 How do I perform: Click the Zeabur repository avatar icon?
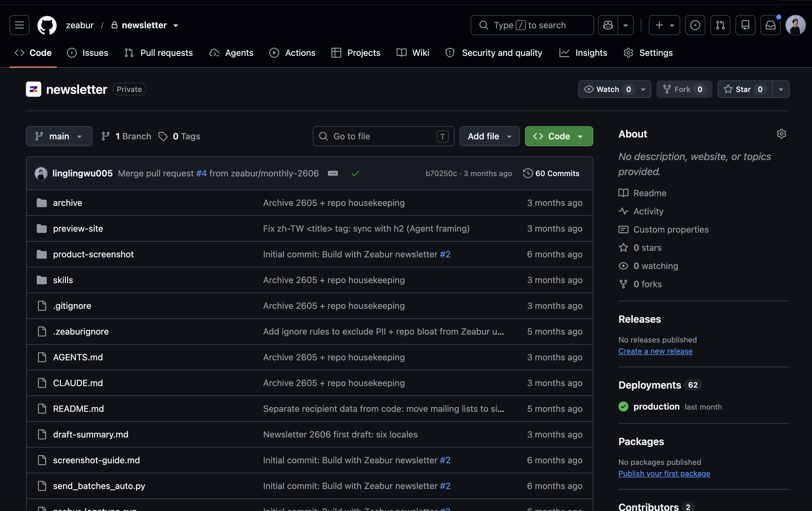point(33,89)
